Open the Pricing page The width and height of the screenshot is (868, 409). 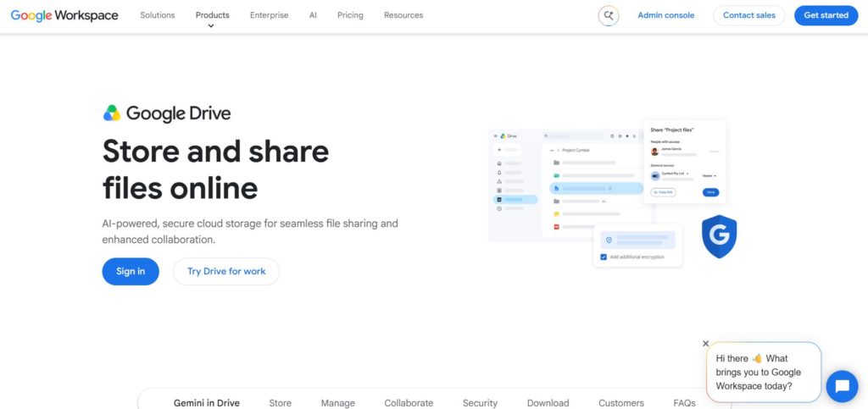pyautogui.click(x=350, y=15)
